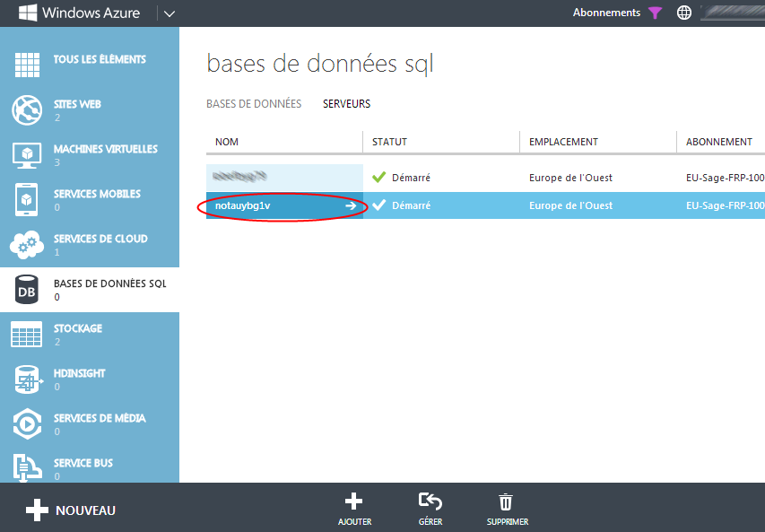The height and width of the screenshot is (532, 765).
Task: Click the Tous les éléments grid icon
Action: point(27,65)
